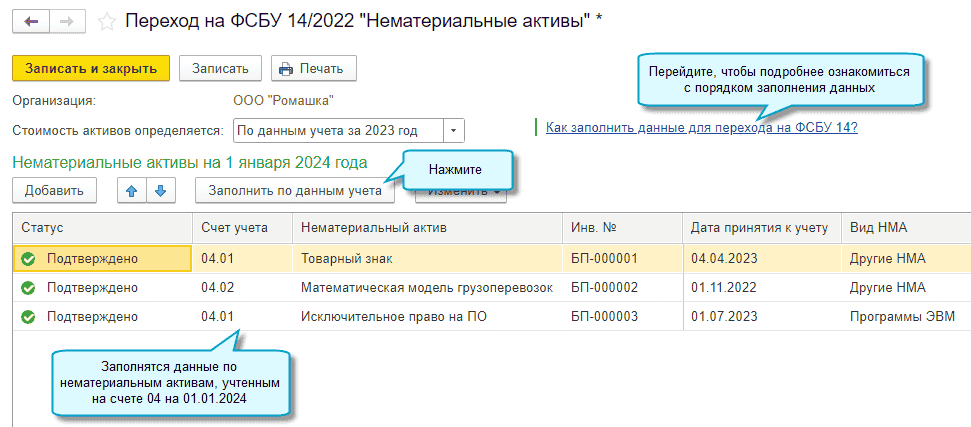Screen dimensions: 971x427
Task: Click Записать и закрыть button
Action: point(91,68)
